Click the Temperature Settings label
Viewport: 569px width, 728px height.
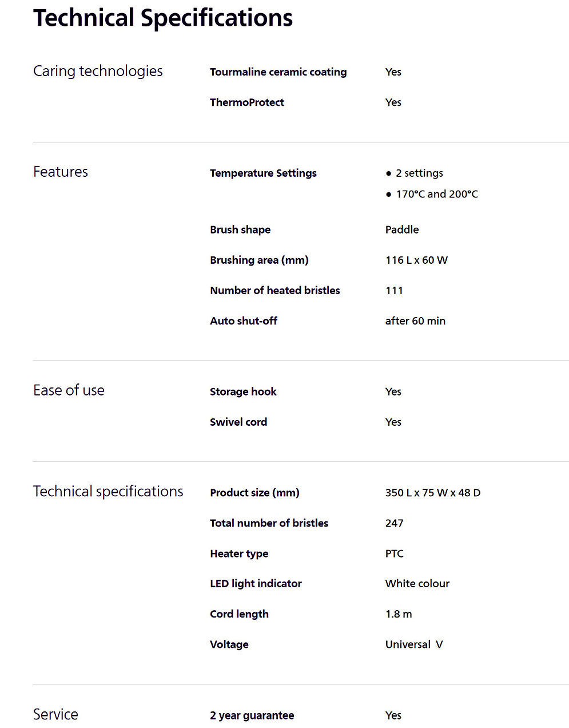click(x=263, y=173)
